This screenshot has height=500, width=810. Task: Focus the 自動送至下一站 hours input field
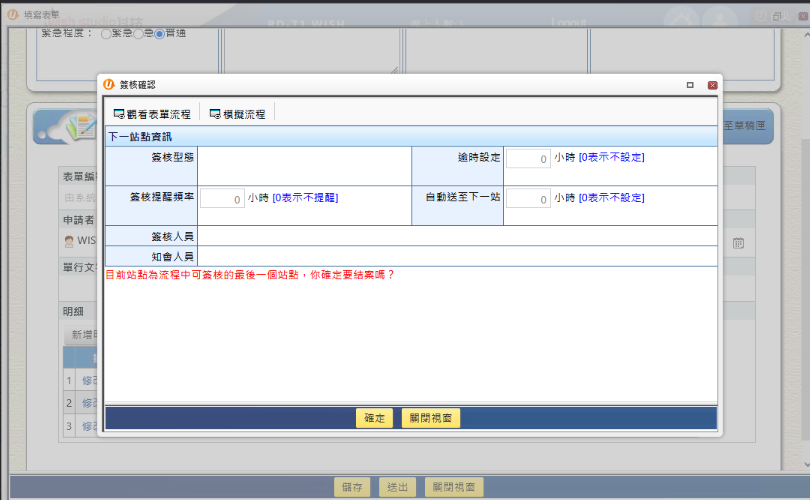pos(528,198)
